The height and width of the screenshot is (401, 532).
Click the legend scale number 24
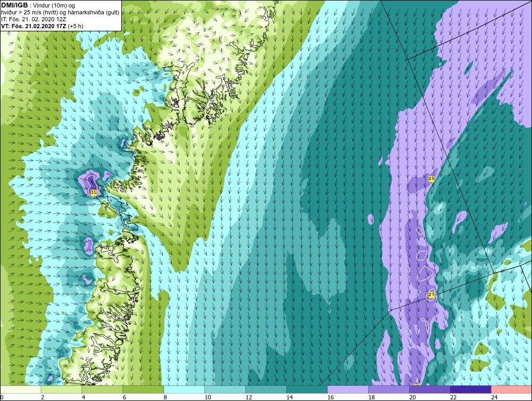click(x=494, y=397)
